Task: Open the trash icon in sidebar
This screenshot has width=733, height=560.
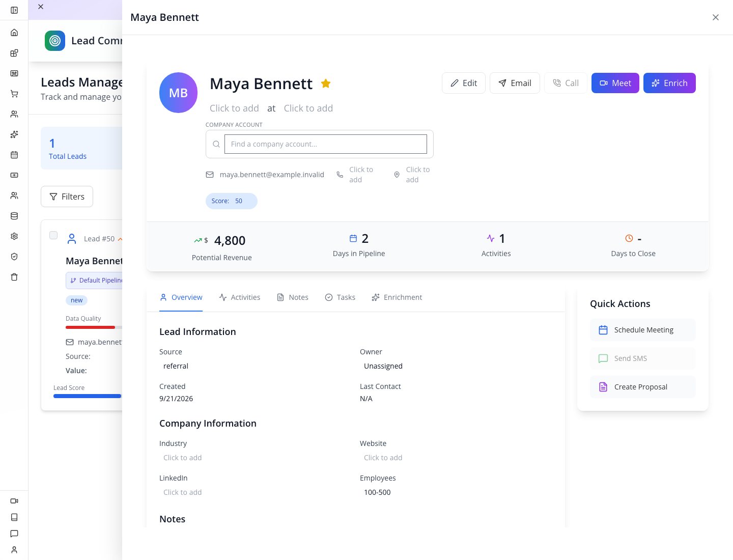Action: click(x=14, y=277)
